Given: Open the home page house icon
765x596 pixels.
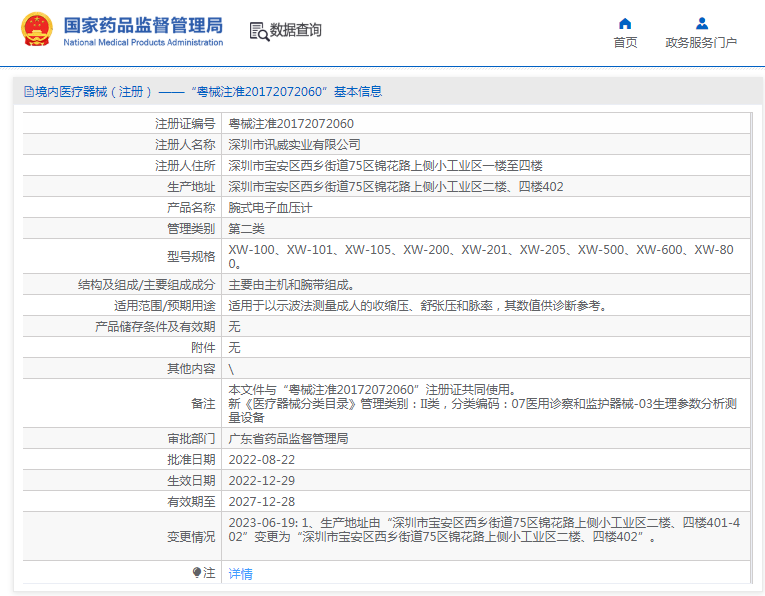Looking at the screenshot, I should (x=625, y=23).
